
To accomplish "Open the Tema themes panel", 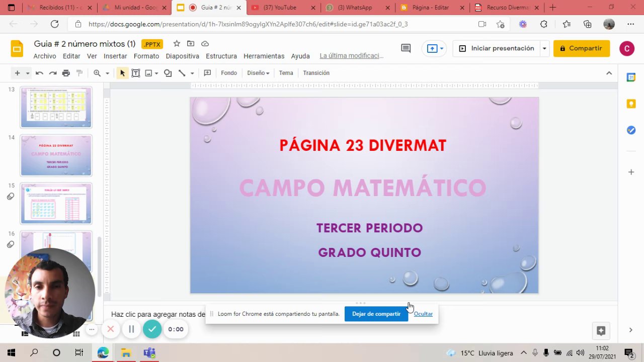I will (286, 73).
